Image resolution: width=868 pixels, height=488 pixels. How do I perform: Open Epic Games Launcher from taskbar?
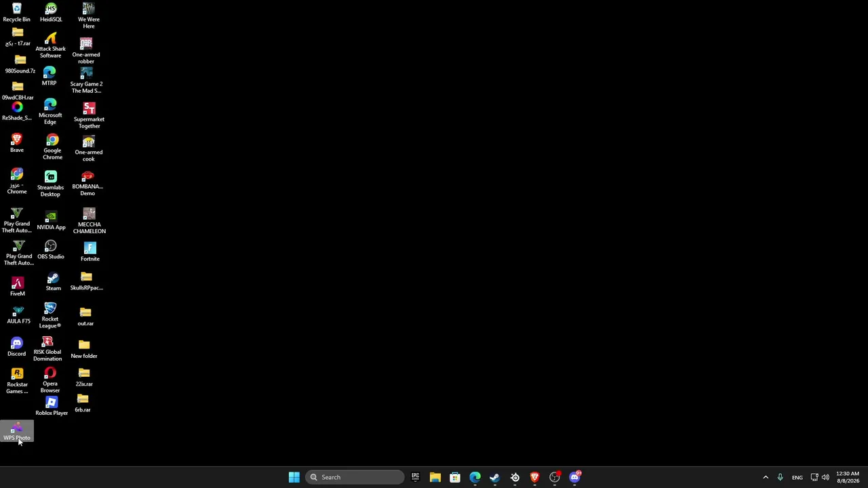tap(415, 477)
